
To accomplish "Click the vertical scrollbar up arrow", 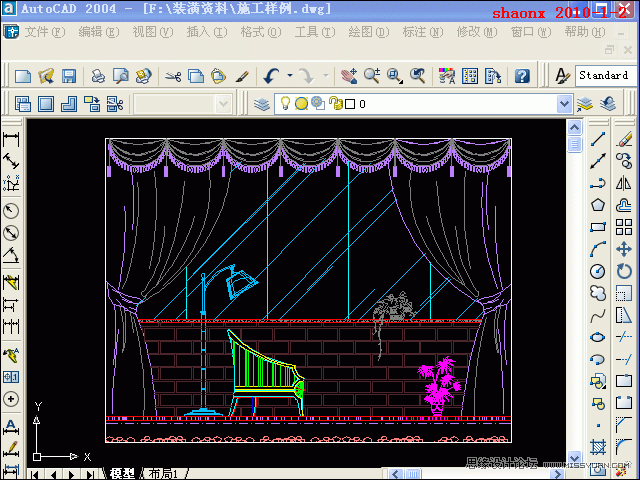I will pyautogui.click(x=574, y=128).
